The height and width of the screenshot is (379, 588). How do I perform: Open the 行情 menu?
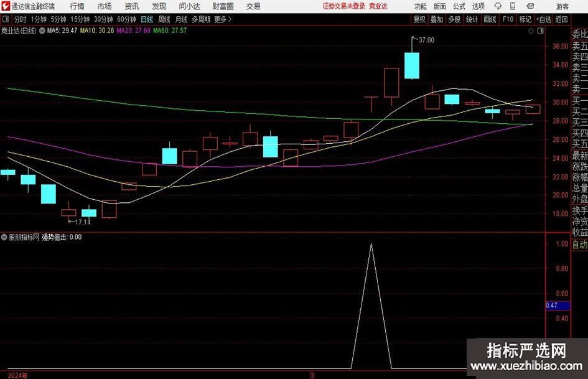[77, 6]
